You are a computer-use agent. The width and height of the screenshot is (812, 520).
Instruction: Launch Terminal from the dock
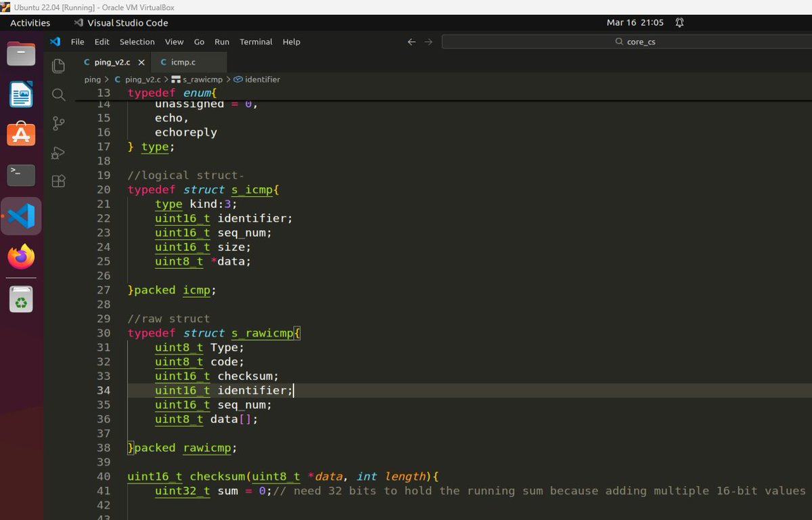(x=21, y=175)
